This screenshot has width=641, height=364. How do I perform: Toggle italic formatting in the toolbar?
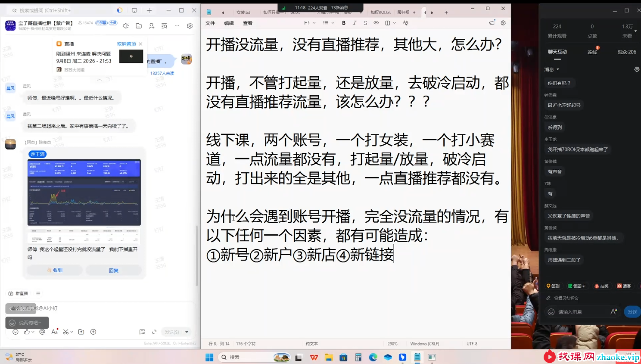point(355,23)
